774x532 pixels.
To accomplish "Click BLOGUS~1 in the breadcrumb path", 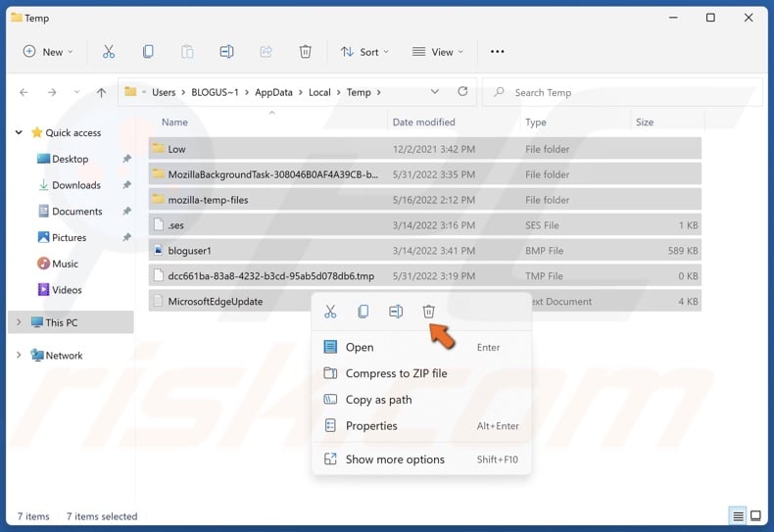I will [x=215, y=92].
